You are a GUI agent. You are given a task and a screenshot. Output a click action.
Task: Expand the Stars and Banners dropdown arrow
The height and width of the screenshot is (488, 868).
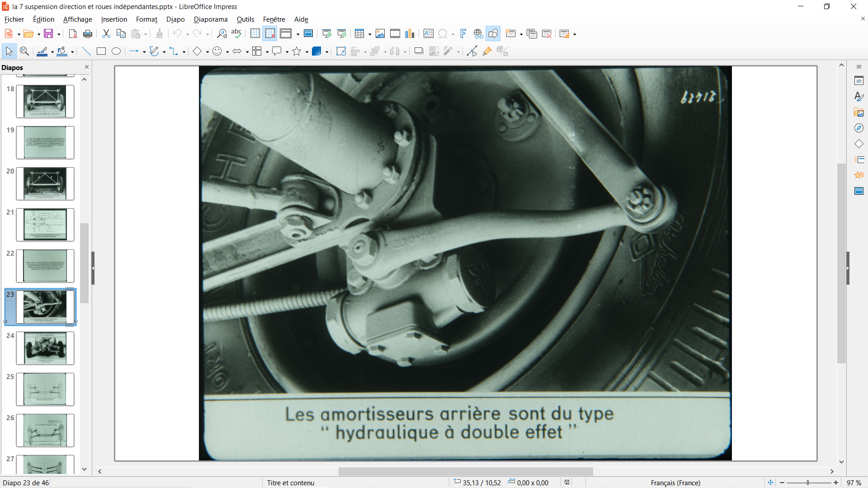(x=307, y=52)
